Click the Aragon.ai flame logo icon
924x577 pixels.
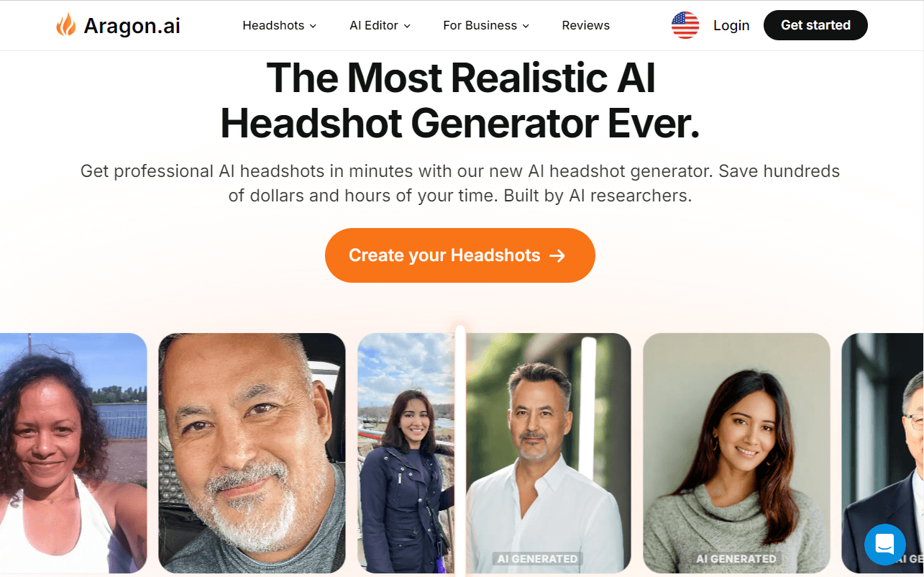coord(65,25)
